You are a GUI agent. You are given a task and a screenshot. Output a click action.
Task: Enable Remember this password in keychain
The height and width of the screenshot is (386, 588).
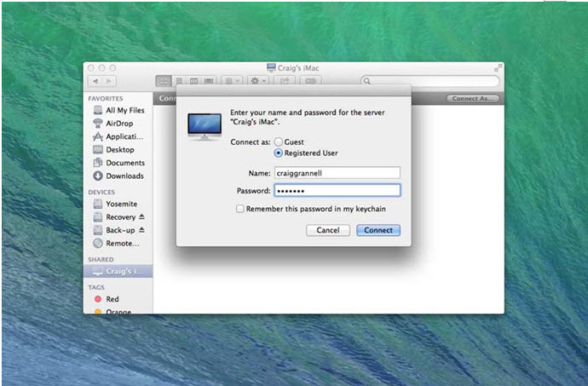click(240, 209)
